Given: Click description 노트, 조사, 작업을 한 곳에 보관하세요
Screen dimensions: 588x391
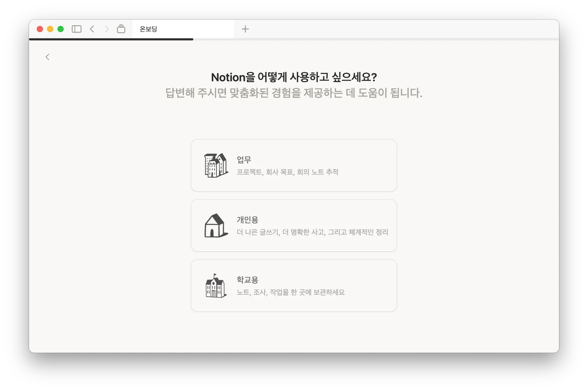Looking at the screenshot, I should coord(291,292).
